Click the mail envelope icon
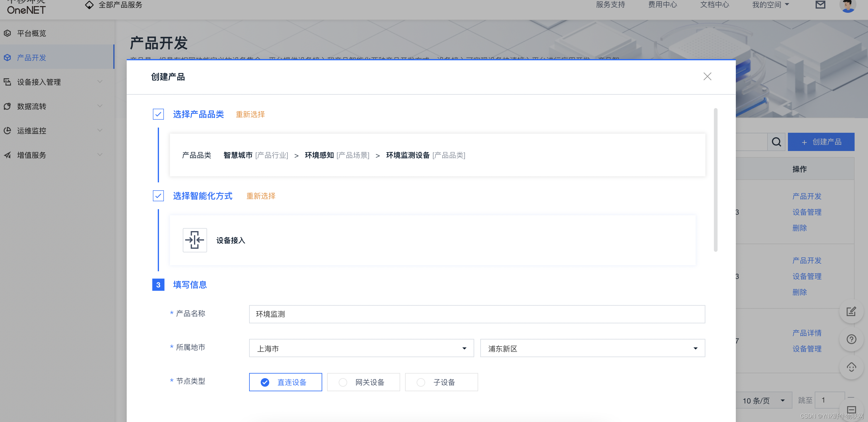Image resolution: width=868 pixels, height=422 pixels. [x=820, y=5]
